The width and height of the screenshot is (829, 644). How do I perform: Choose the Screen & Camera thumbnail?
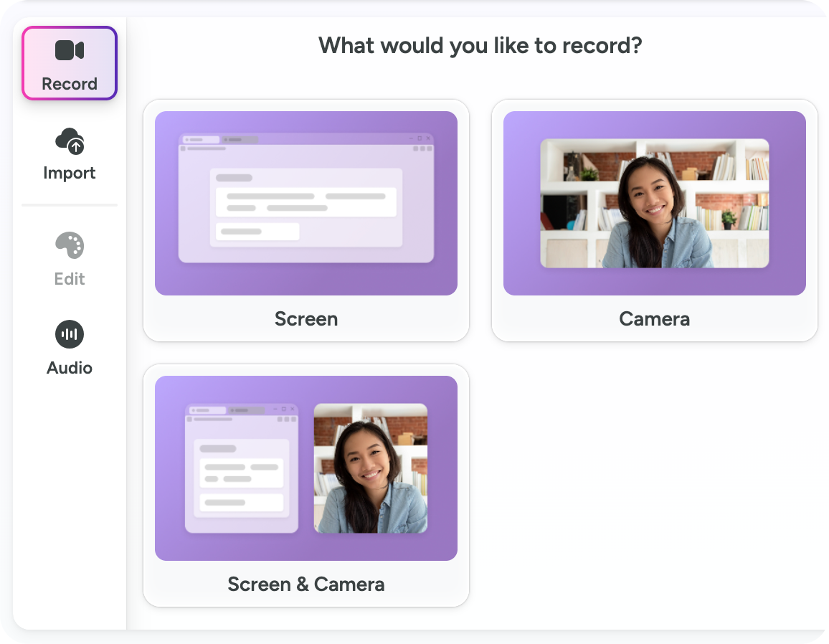306,468
